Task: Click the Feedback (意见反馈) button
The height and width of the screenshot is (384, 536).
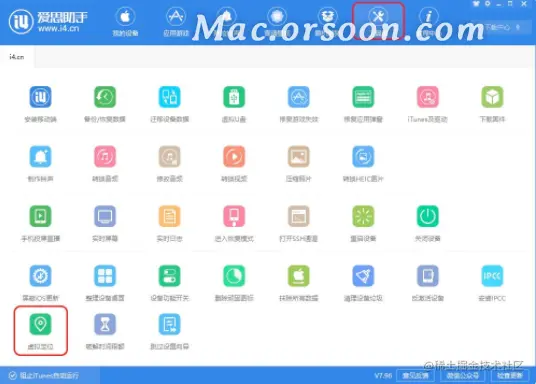Action: pyautogui.click(x=415, y=375)
